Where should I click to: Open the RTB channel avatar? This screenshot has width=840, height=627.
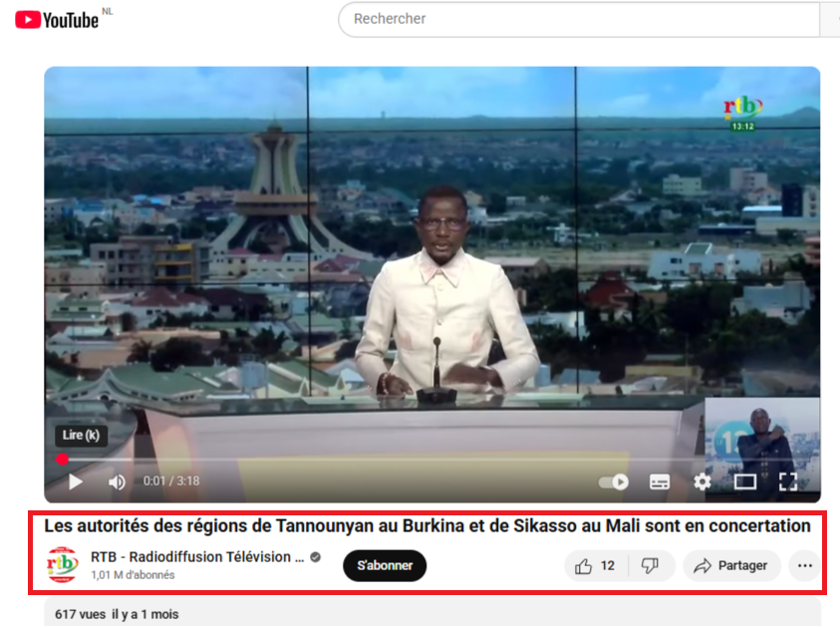63,565
